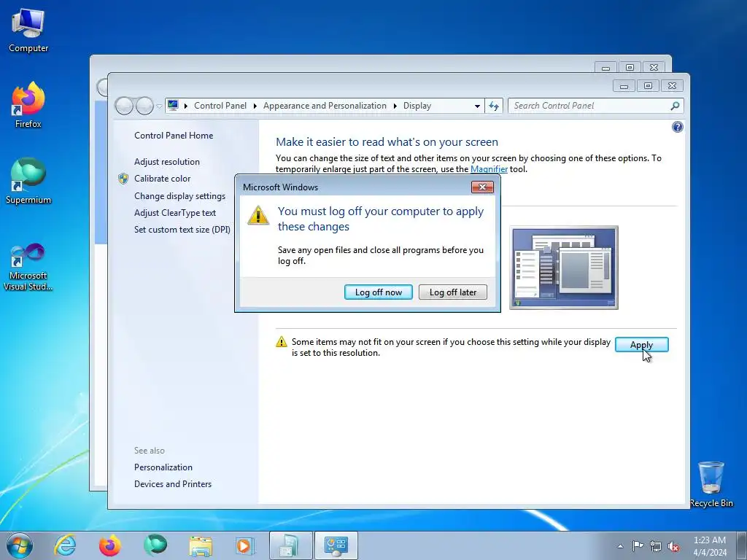747x560 pixels.
Task: Open Calibrate color link
Action: click(x=162, y=178)
